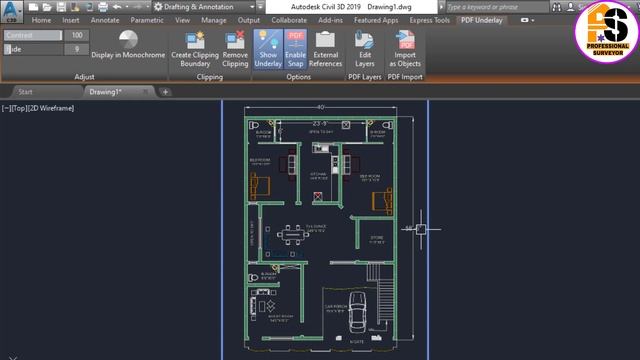The width and height of the screenshot is (640, 360).
Task: Select the PDF Underlay contextual tab
Action: click(x=482, y=20)
